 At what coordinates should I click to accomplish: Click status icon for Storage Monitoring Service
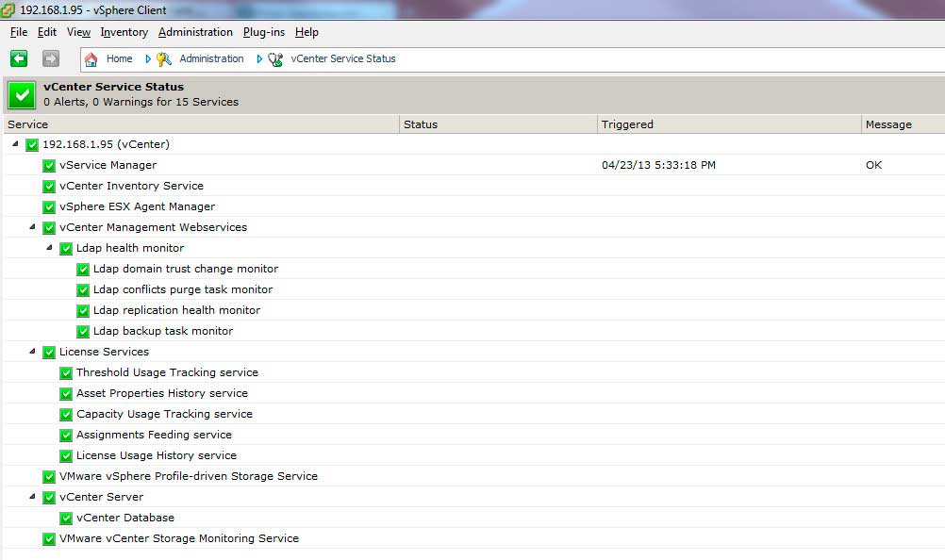click(49, 539)
